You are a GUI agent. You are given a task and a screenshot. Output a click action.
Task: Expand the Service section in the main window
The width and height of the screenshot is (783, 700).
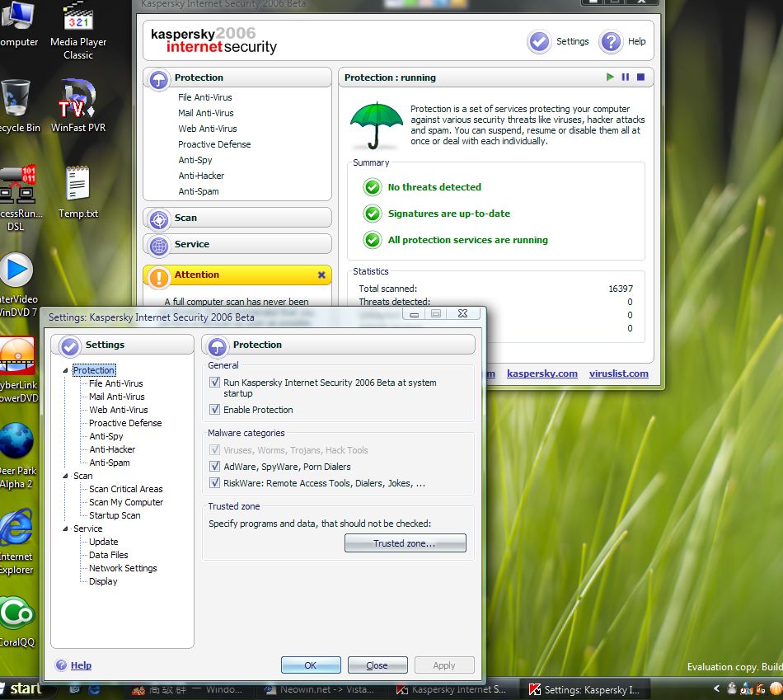[237, 244]
